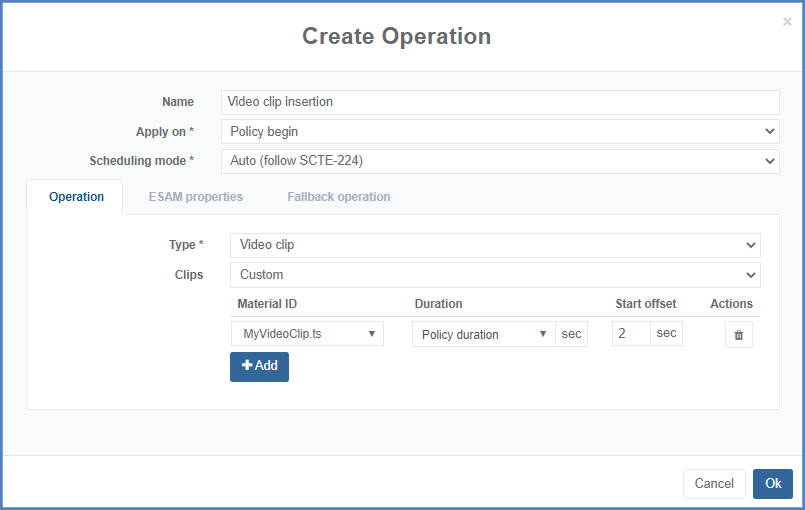Click the Start offset value field
The width and height of the screenshot is (805, 510).
click(631, 334)
